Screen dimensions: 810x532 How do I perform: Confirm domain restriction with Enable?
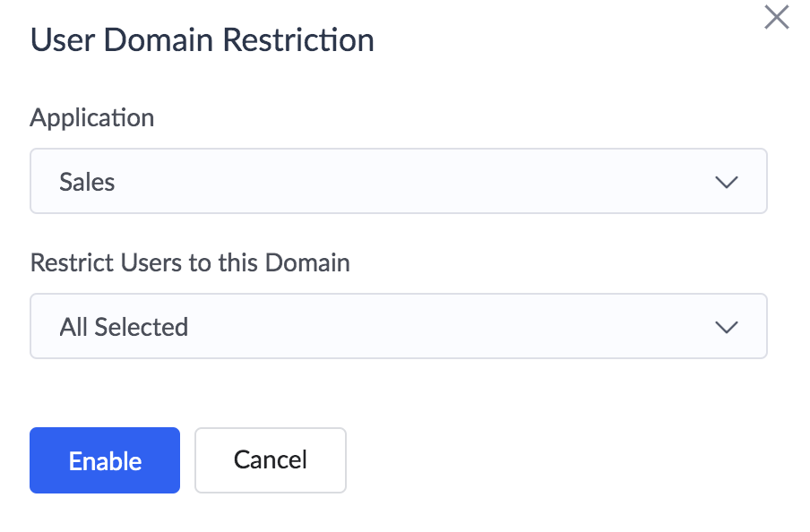click(x=105, y=460)
